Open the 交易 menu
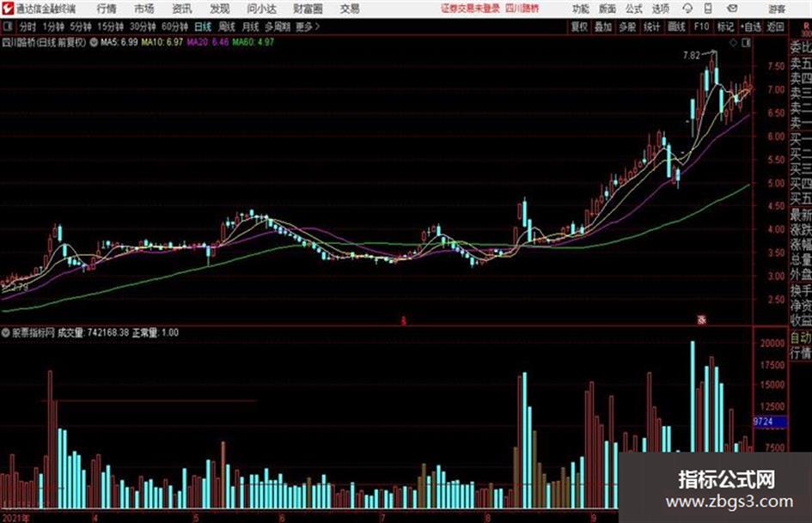812x523 pixels. click(x=350, y=9)
